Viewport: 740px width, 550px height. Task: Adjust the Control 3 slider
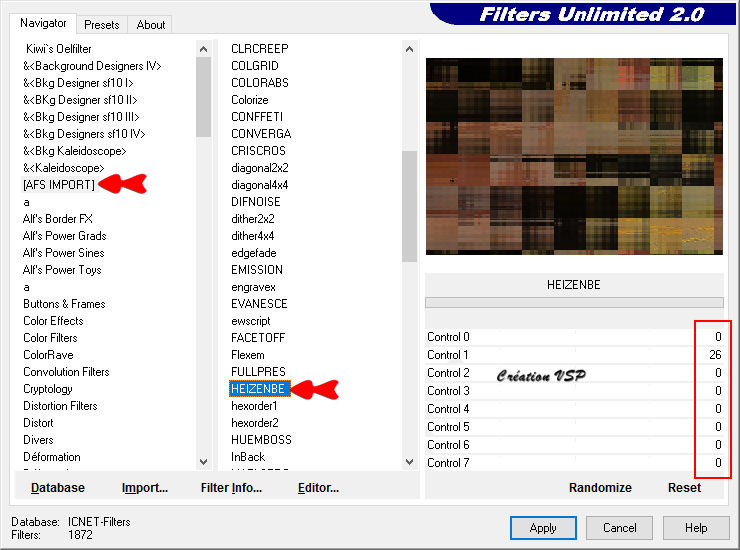[x=574, y=390]
